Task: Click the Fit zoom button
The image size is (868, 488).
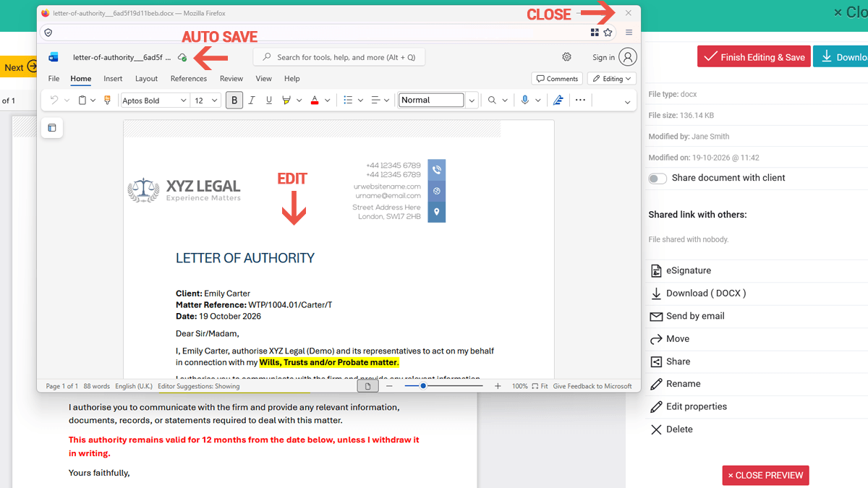Action: [x=540, y=386]
